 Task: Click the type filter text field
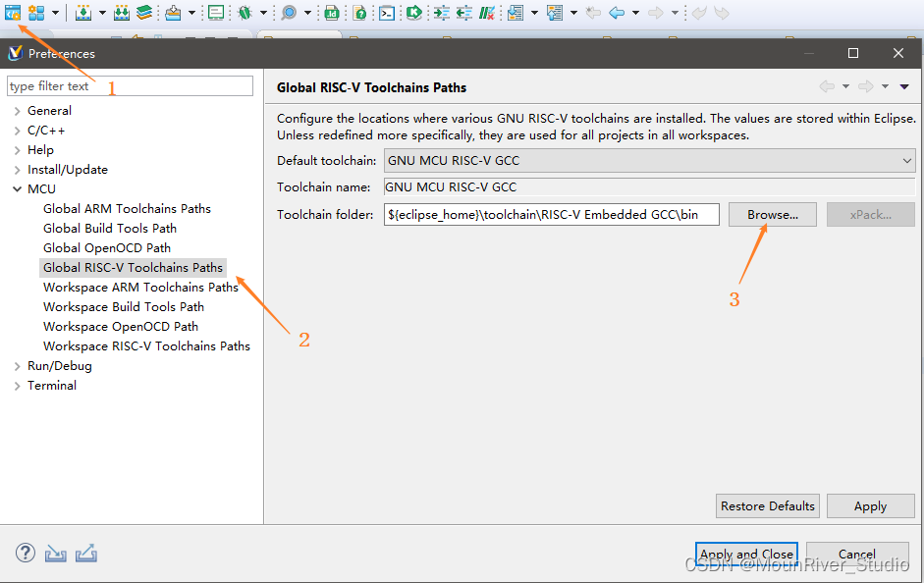point(130,86)
